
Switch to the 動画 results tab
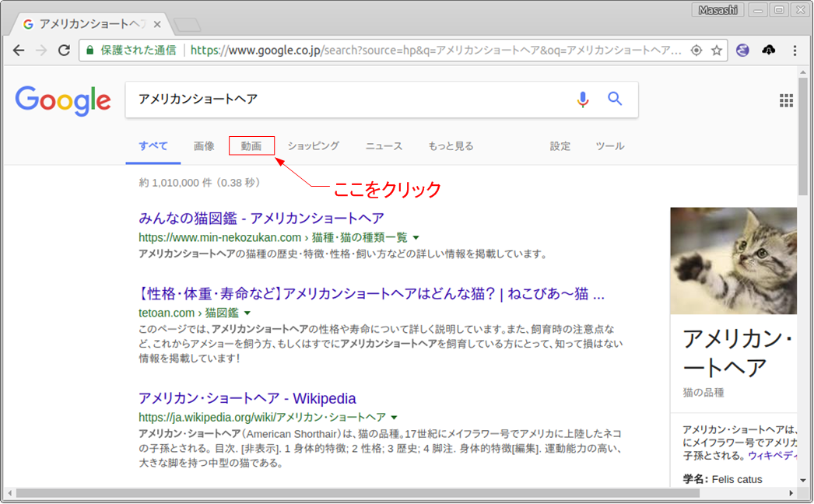(x=251, y=146)
